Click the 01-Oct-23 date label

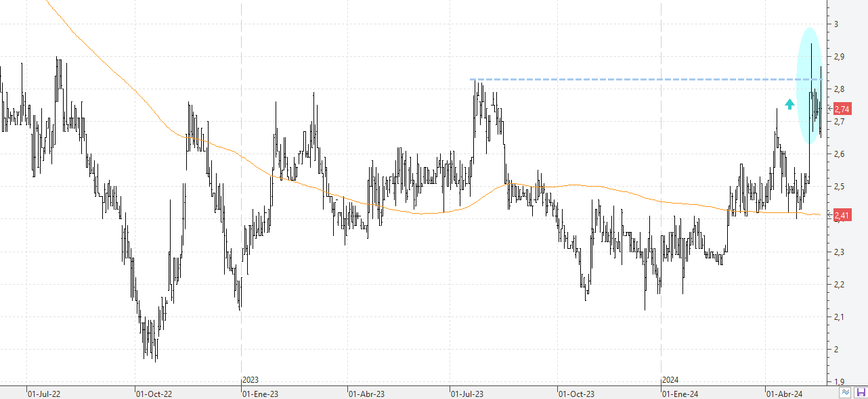click(x=576, y=393)
